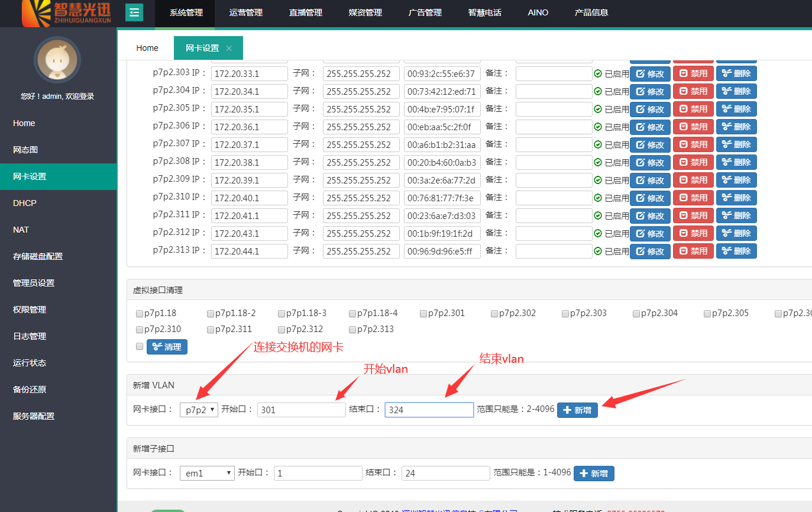Click 禁用 button for p7p2.305 row

(x=693, y=110)
